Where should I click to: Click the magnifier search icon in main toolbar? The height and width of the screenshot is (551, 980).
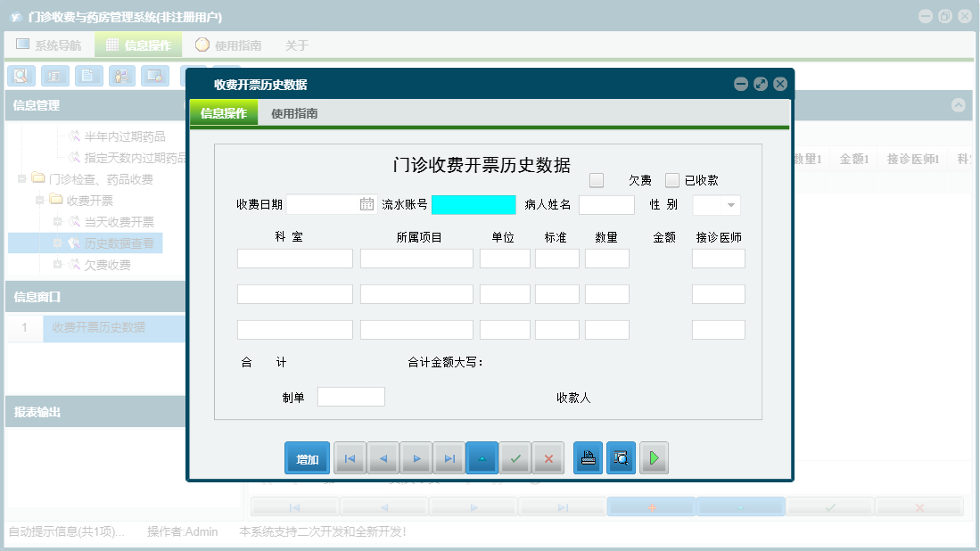click(x=21, y=76)
